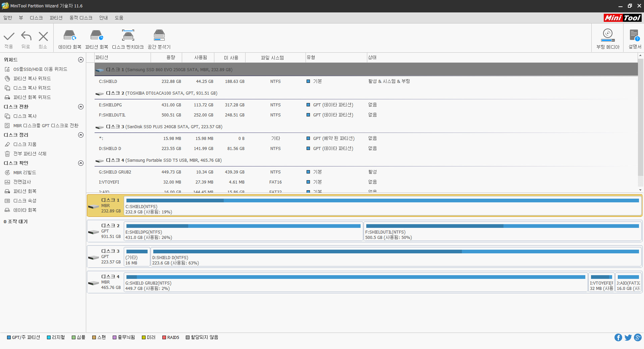This screenshot has width=644, height=349.
Task: Select G:SHIELD GRUB2(NTFS) block in disk map
Action: [356, 282]
